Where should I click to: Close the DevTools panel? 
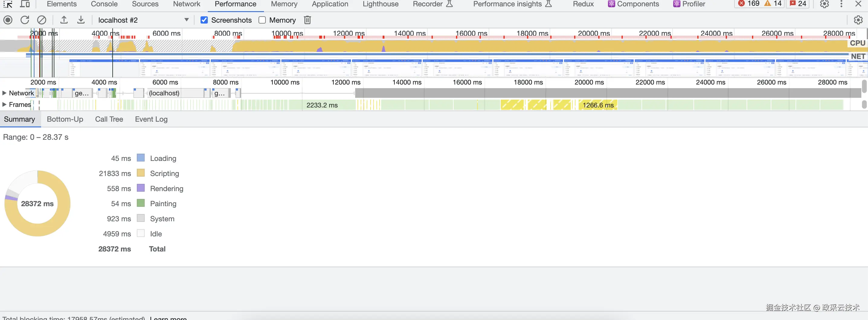pyautogui.click(x=858, y=4)
